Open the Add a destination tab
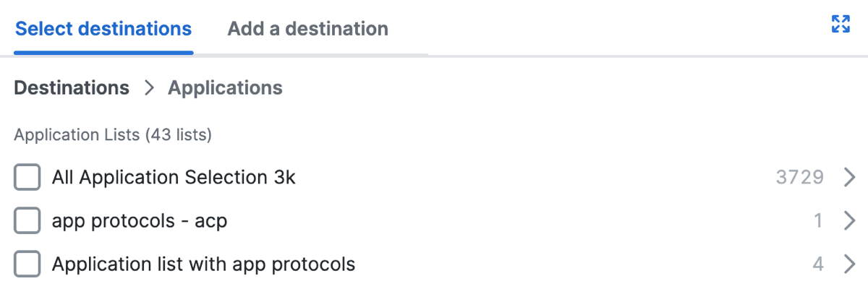Screen dimensions: 868x289 [x=308, y=29]
